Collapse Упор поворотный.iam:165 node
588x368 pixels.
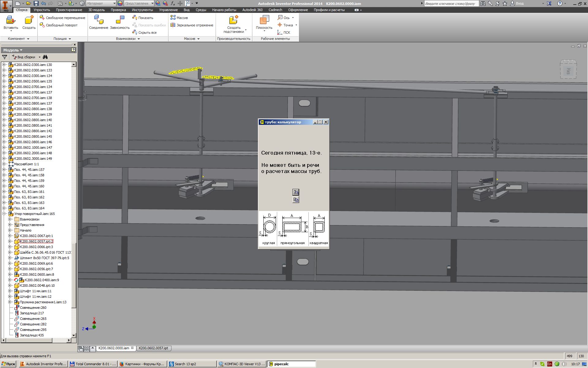4,214
